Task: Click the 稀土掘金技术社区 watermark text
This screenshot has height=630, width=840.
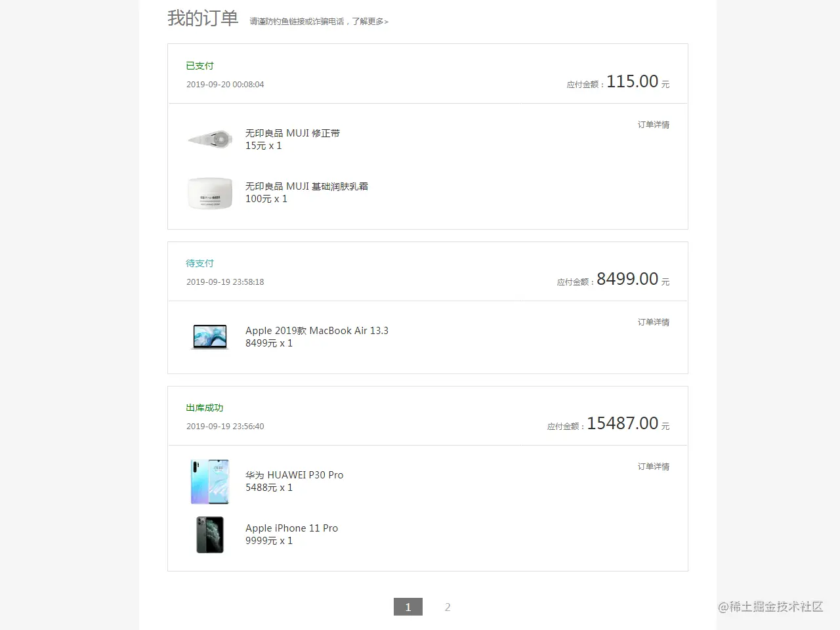Action: tap(770, 608)
